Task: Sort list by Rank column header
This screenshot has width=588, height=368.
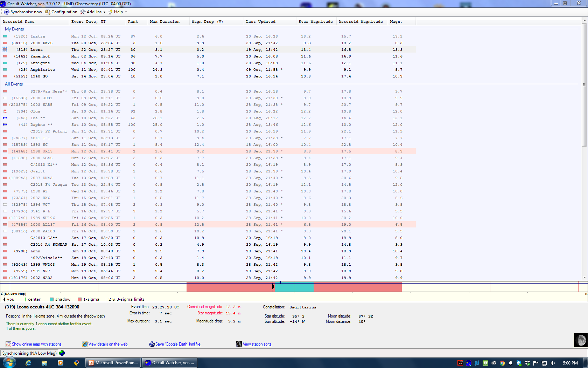Action: pyautogui.click(x=133, y=22)
